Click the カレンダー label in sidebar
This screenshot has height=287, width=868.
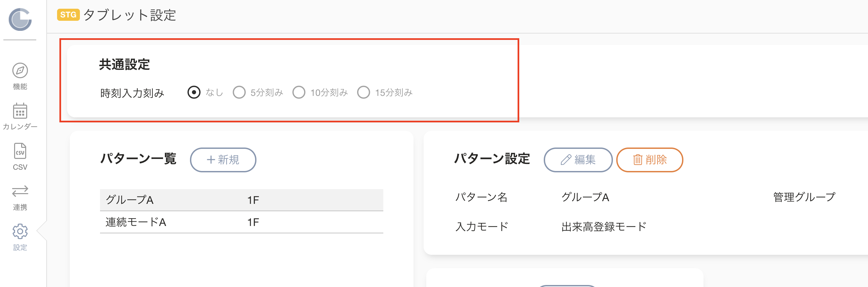pos(20,126)
